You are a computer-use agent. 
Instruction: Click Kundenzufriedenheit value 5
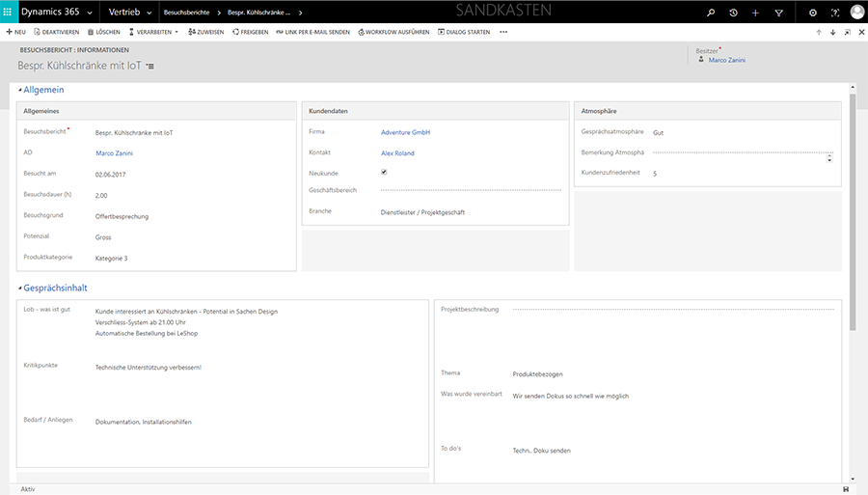point(655,174)
